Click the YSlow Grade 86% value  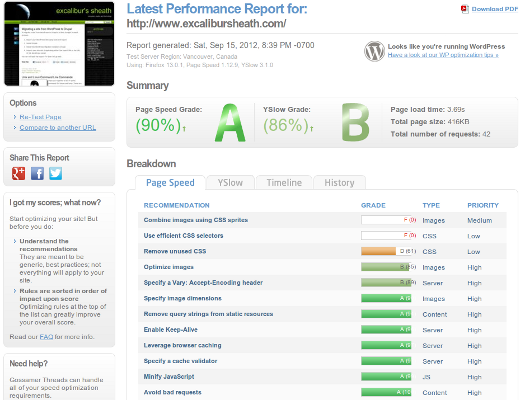tap(286, 126)
